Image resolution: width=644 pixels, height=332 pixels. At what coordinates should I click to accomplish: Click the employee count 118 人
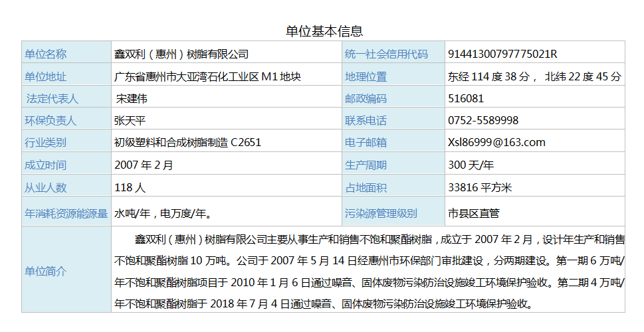[x=130, y=188]
